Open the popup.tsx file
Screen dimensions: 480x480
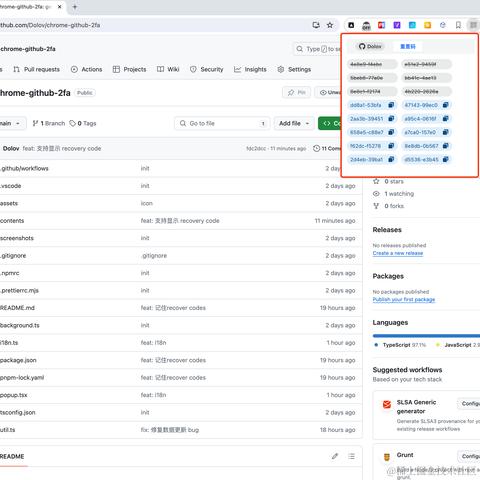click(x=14, y=395)
